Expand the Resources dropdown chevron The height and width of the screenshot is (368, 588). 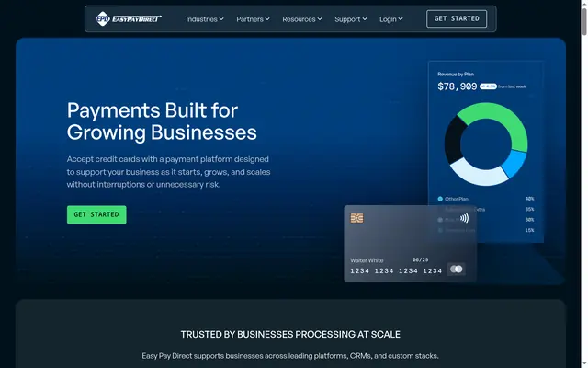[x=320, y=19]
